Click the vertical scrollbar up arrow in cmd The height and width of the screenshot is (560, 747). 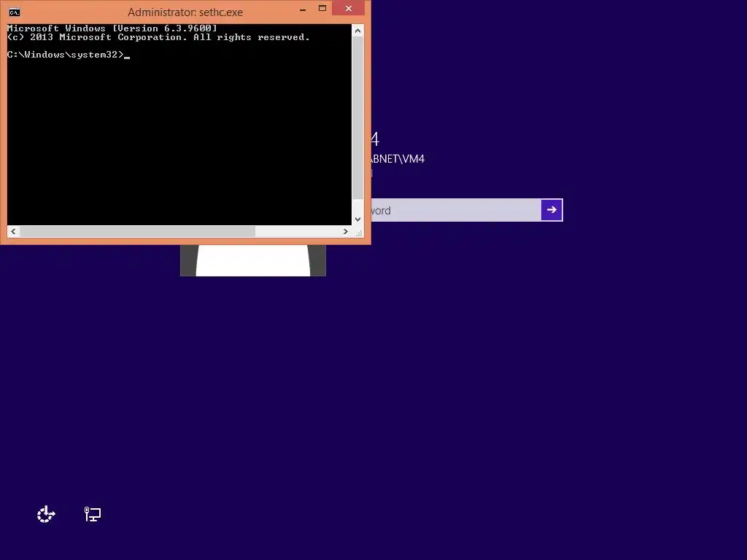pyautogui.click(x=357, y=31)
